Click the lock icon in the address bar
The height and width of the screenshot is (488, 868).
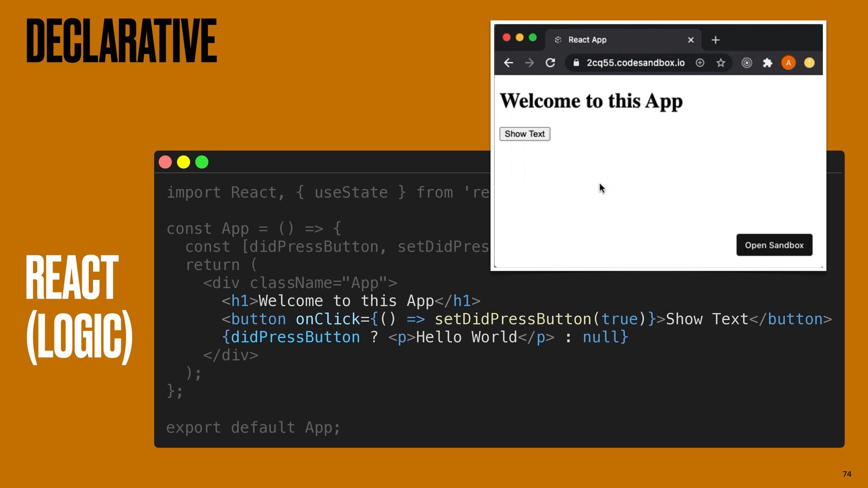576,63
